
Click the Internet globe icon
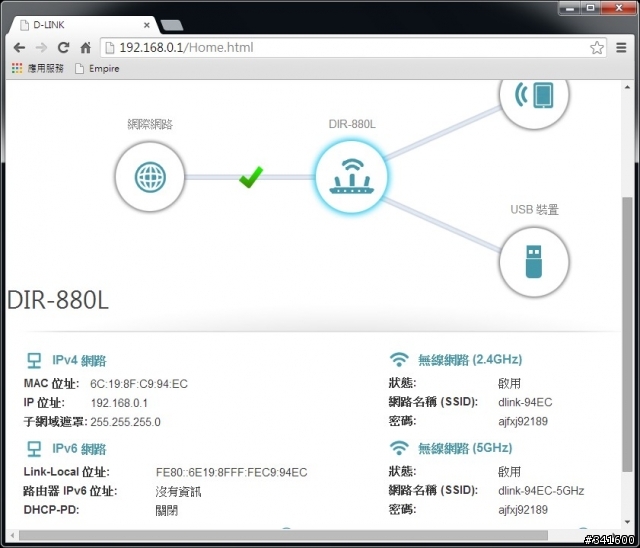150,177
